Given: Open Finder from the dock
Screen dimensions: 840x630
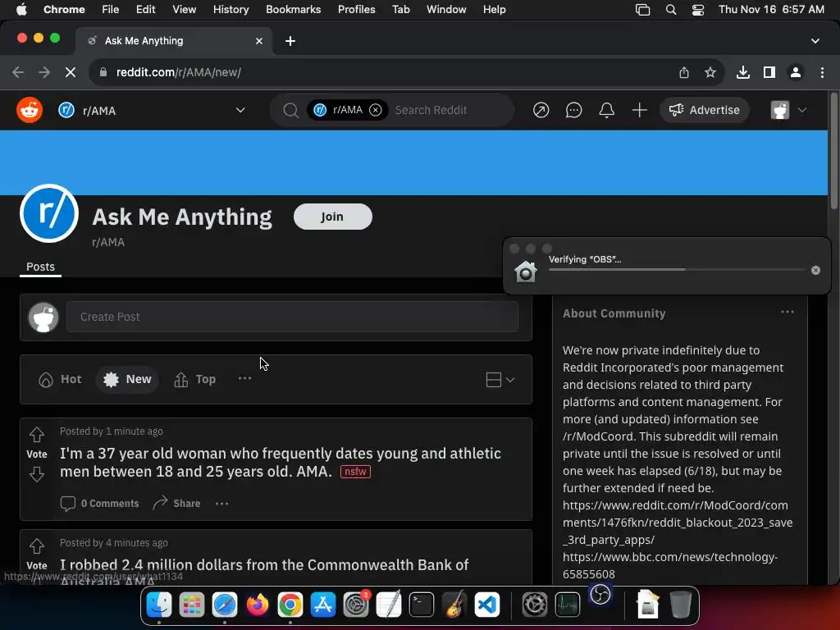Looking at the screenshot, I should [159, 605].
